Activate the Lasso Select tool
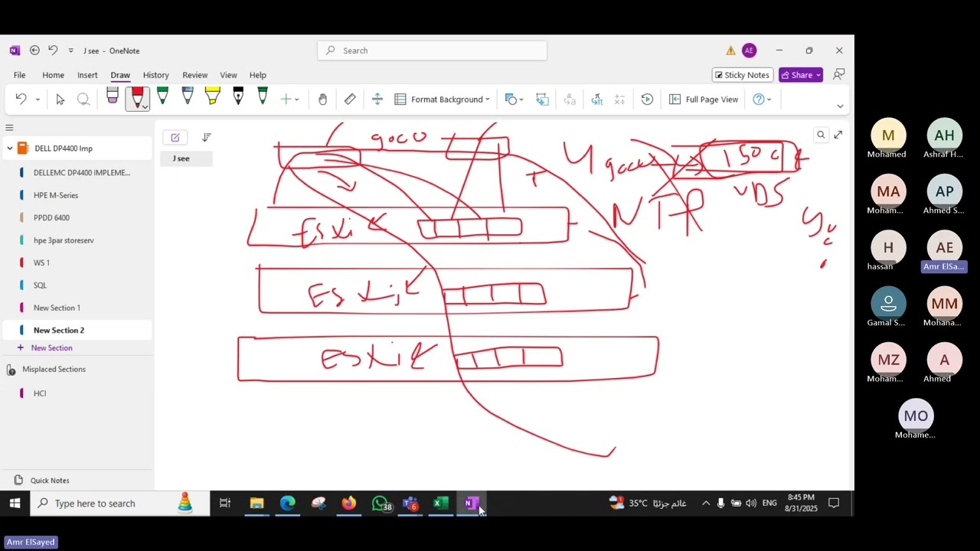Viewport: 980px width, 551px height. (83, 99)
